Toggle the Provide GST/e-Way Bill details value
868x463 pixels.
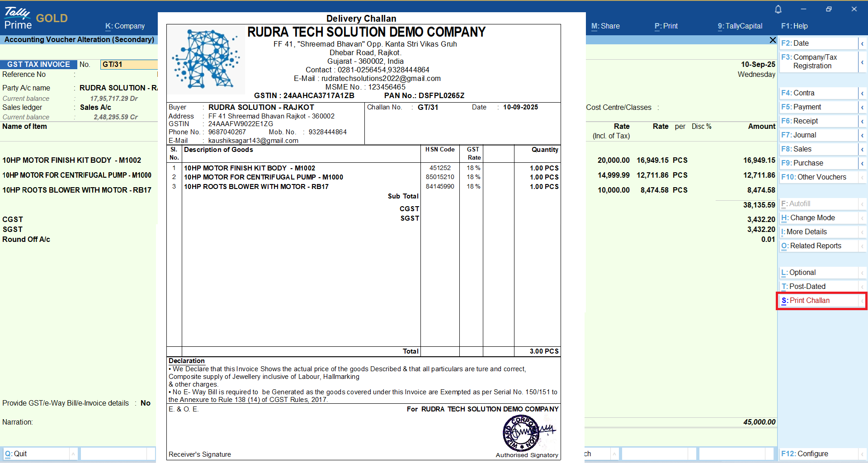coord(146,403)
